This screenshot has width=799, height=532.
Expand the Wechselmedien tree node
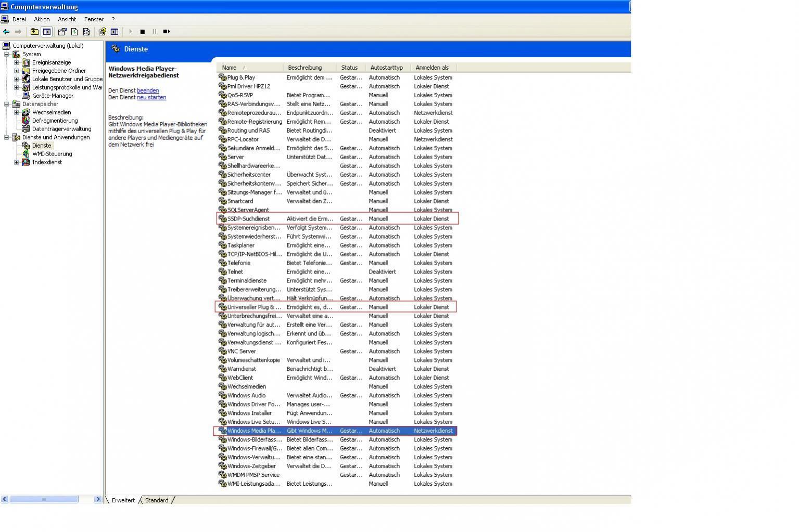16,112
